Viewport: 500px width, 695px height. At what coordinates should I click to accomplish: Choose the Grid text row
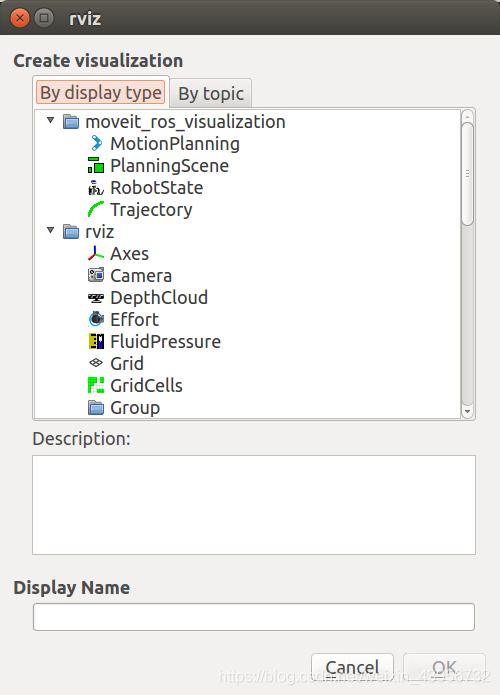tap(127, 363)
